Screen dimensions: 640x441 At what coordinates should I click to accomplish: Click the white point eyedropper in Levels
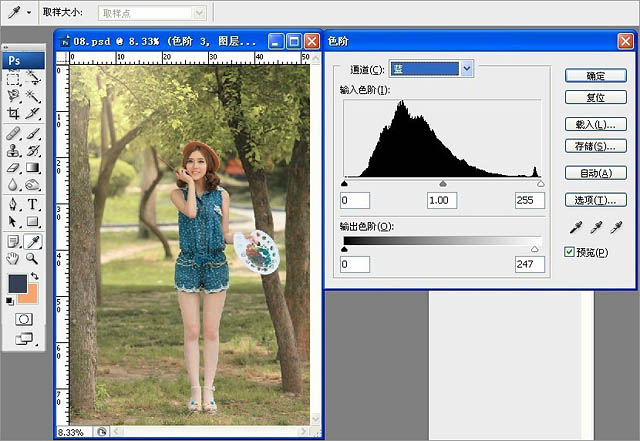click(x=616, y=228)
